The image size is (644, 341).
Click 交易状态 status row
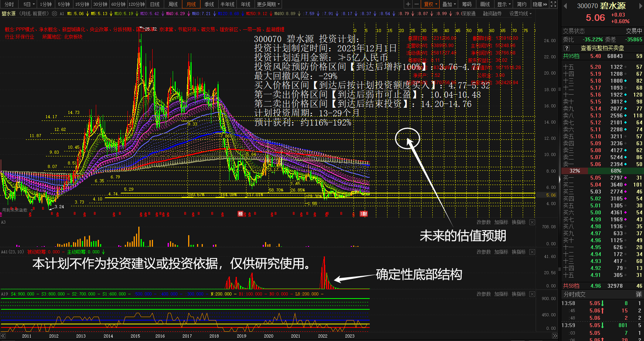pos(602,31)
